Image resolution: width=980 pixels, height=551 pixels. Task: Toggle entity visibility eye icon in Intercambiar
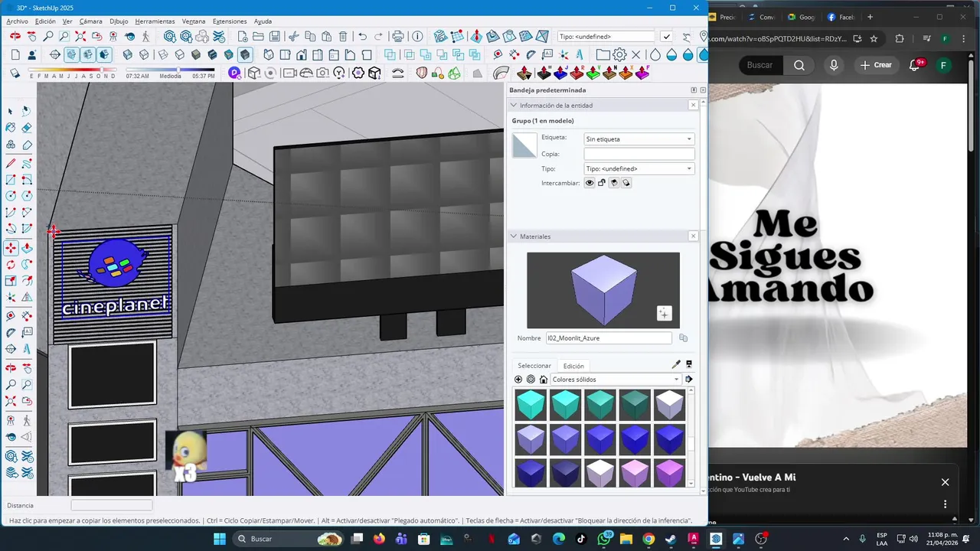[x=590, y=183]
